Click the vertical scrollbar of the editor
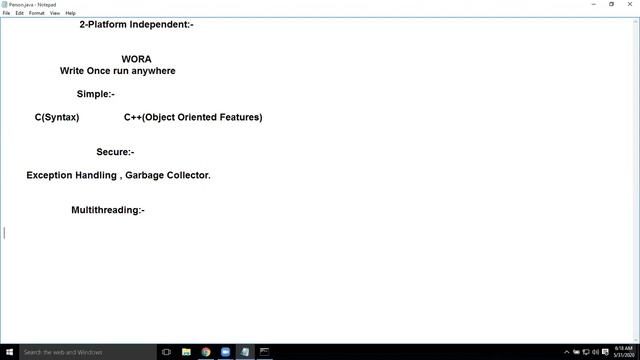640x360 pixels. 636,180
